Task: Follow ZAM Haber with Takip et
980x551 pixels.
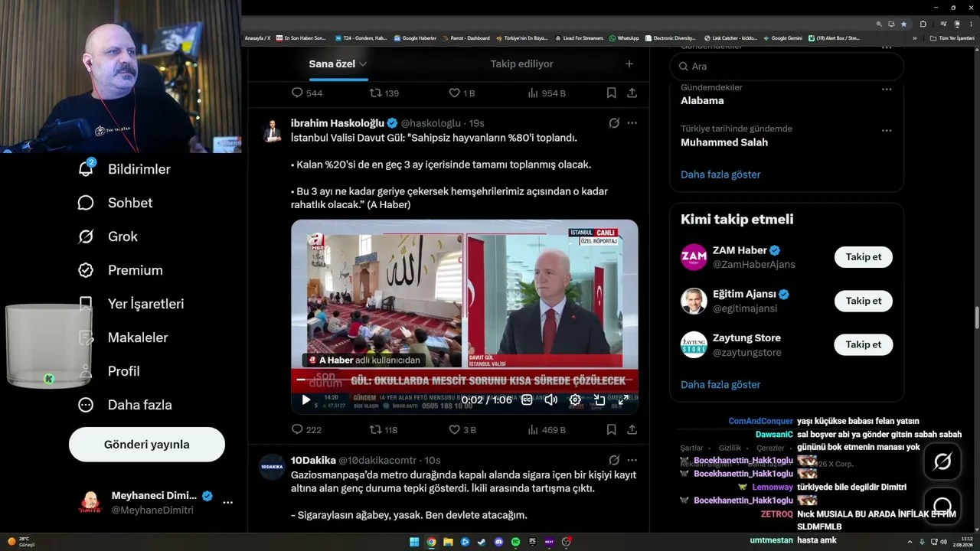Action: pyautogui.click(x=864, y=257)
